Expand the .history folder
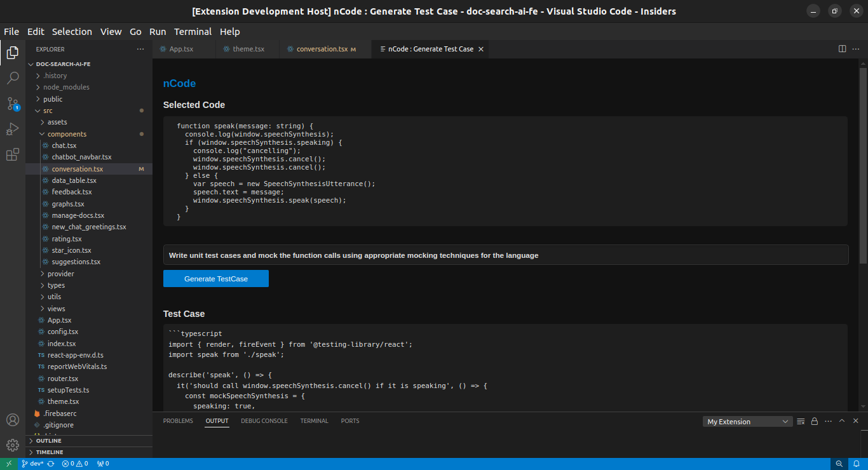This screenshot has height=470, width=868. point(89,76)
